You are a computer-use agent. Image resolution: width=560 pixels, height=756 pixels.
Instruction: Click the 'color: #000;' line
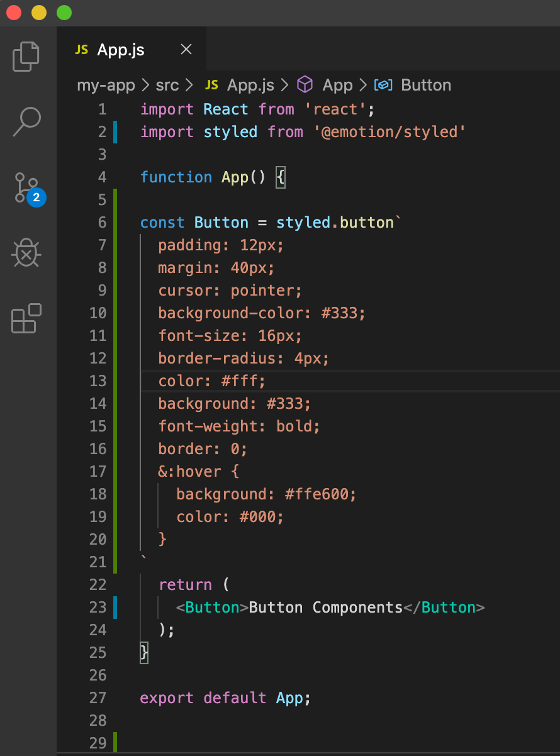(x=230, y=517)
